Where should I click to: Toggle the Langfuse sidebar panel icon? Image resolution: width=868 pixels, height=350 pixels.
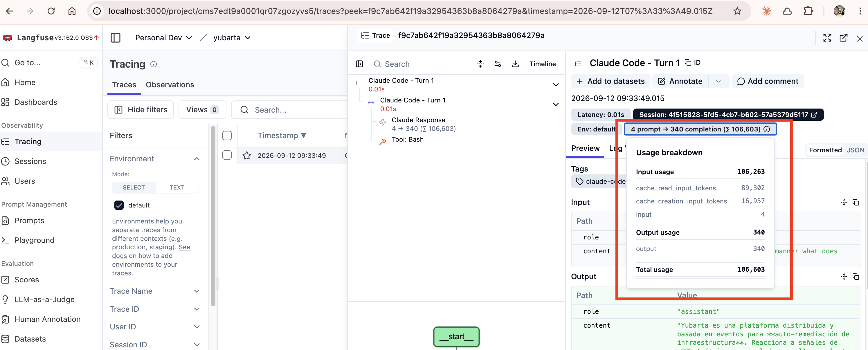click(x=116, y=38)
